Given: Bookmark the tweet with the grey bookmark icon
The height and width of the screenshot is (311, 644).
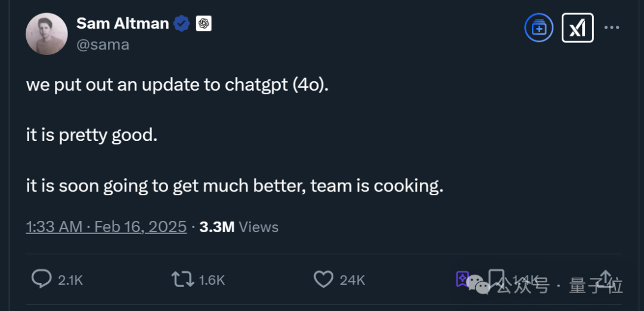Looking at the screenshot, I should 496,279.
